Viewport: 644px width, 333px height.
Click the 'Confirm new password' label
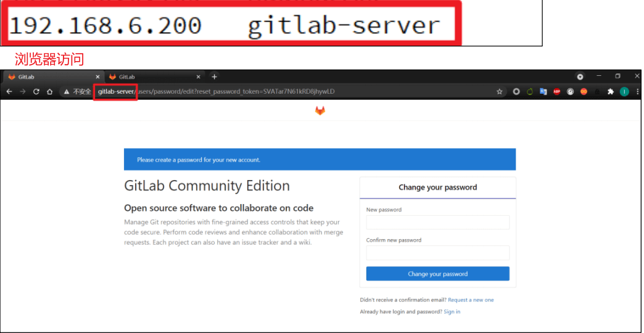coord(394,240)
